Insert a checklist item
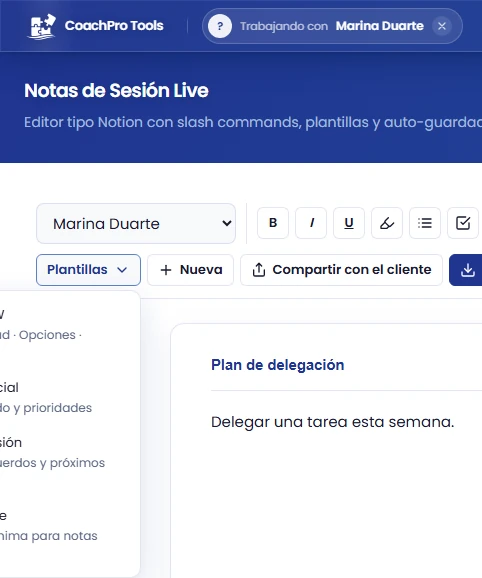482x578 pixels. click(x=463, y=223)
